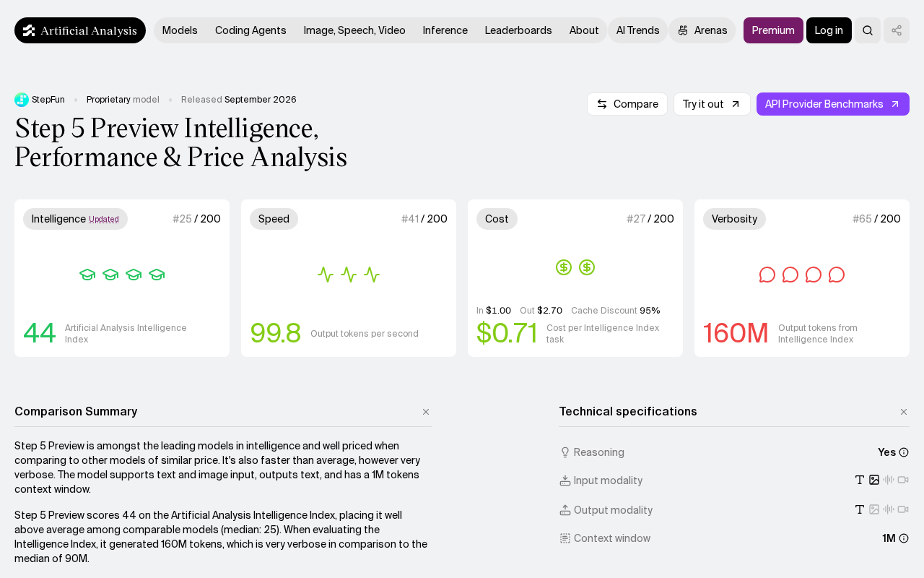Click the $0.71 cost value
The width and height of the screenshot is (924, 578).
tap(507, 333)
